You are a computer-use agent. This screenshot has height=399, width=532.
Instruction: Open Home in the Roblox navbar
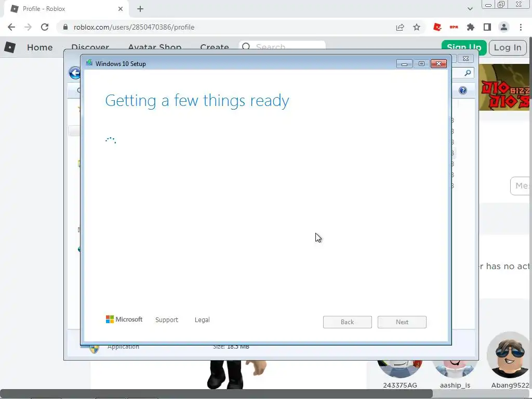tap(39, 47)
